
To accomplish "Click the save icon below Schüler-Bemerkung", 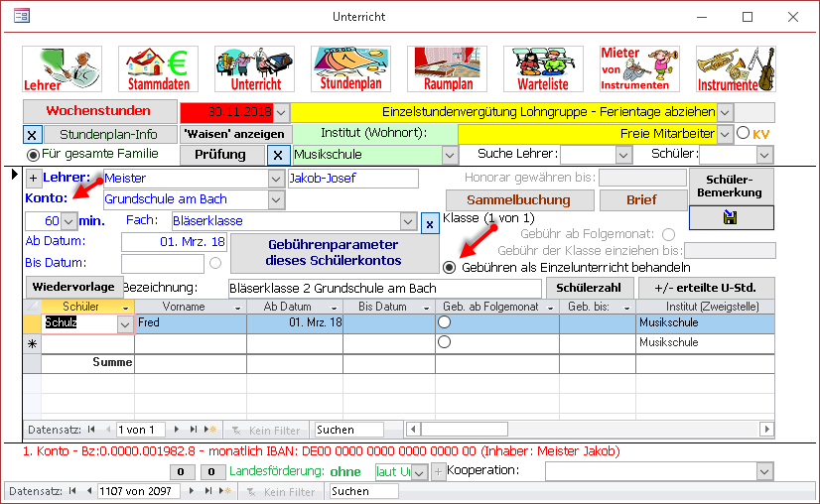I will point(731,217).
